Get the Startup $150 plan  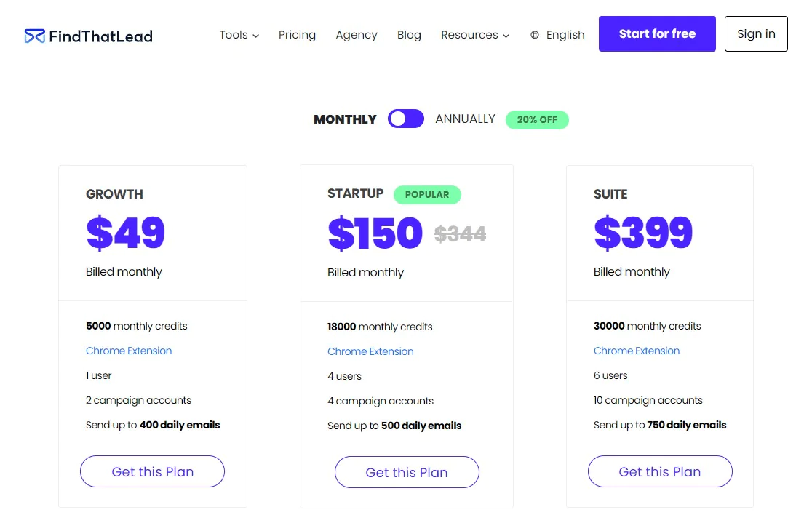407,472
